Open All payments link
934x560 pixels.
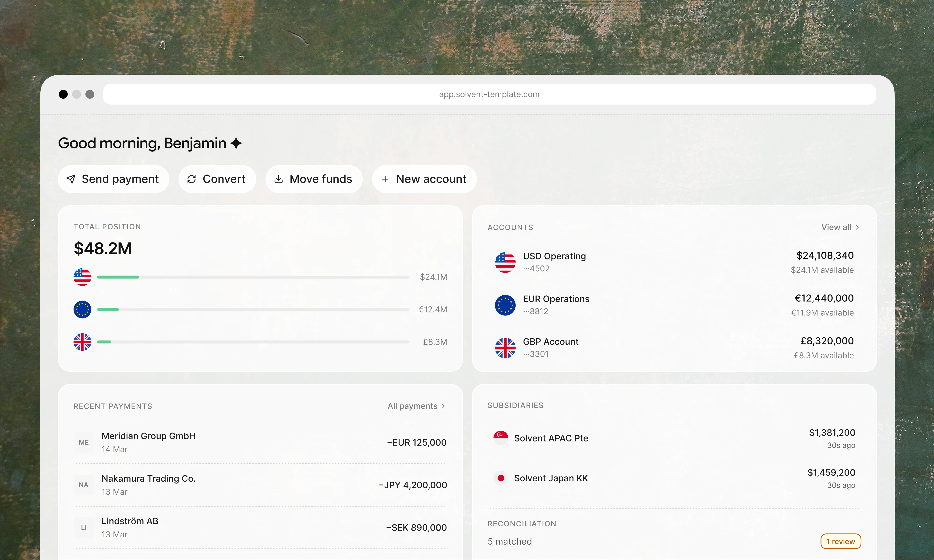(417, 406)
